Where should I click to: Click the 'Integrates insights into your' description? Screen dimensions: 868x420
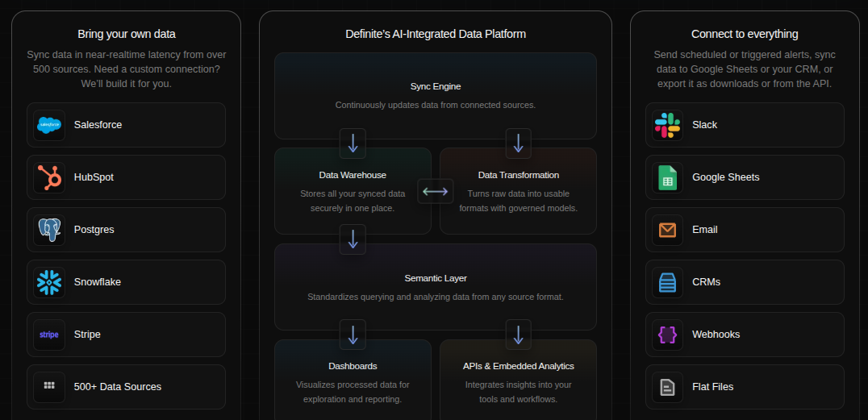(x=519, y=393)
